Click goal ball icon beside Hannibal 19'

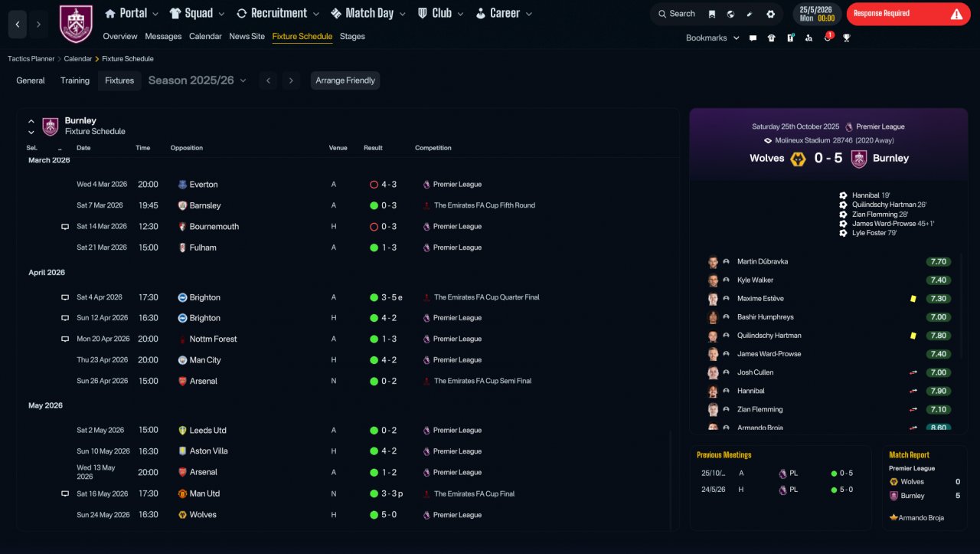click(843, 195)
